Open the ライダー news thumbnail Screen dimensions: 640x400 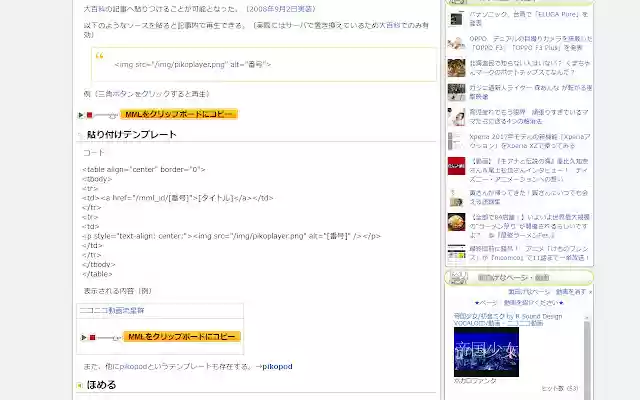pos(456,92)
